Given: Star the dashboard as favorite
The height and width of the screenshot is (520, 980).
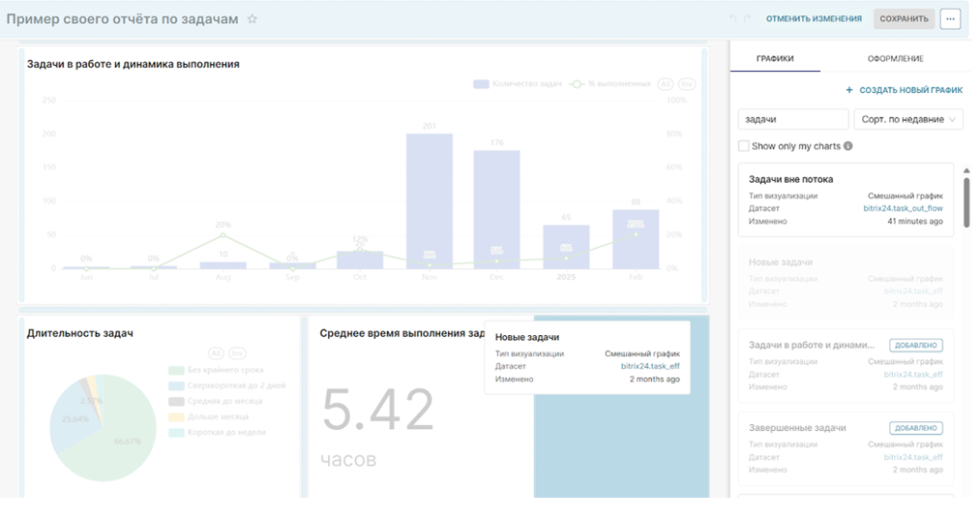Looking at the screenshot, I should (253, 19).
